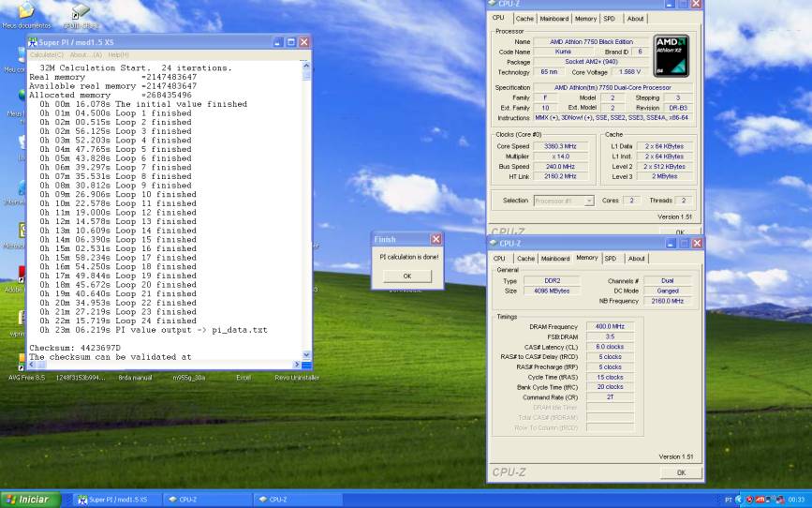Expand hidden tray icons with the arrow
The height and width of the screenshot is (508, 812).
click(739, 500)
